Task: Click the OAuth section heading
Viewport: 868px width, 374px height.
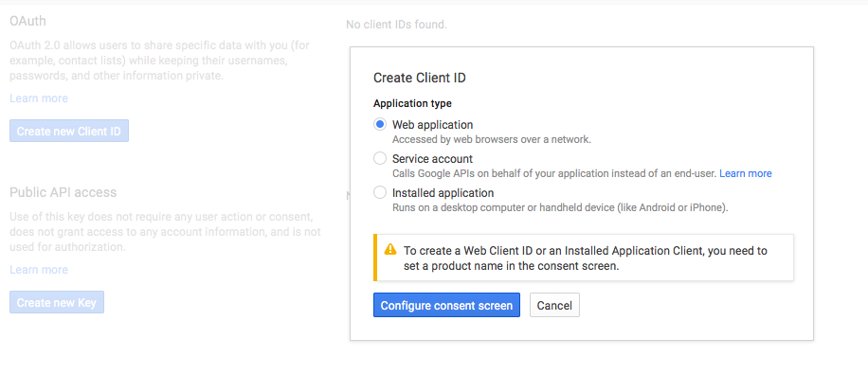Action: pos(27,21)
